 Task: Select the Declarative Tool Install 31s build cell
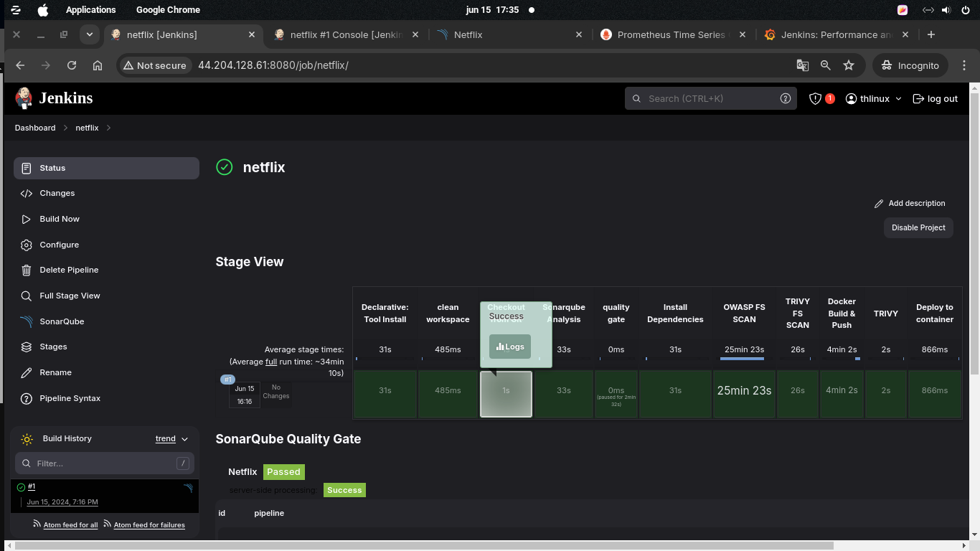coord(385,394)
